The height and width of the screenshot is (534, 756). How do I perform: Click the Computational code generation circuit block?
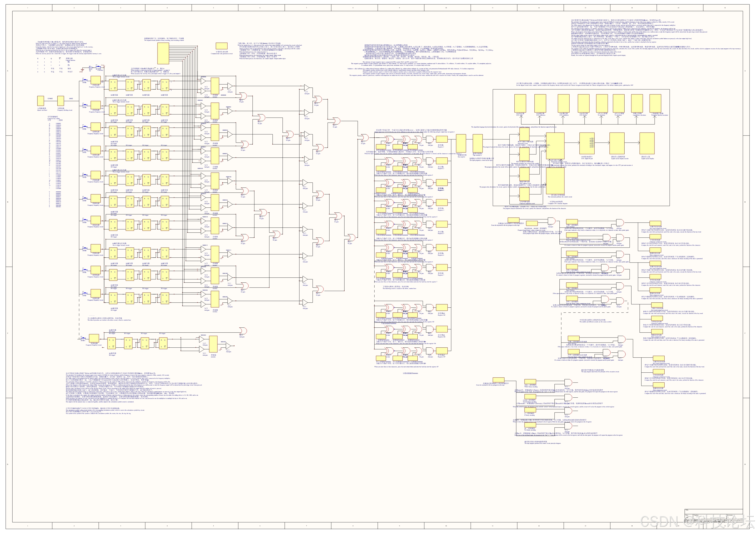(221, 46)
